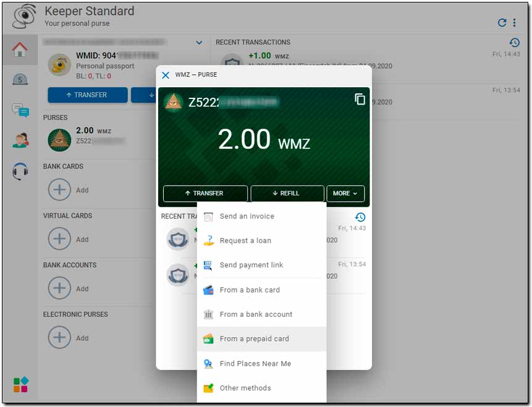The width and height of the screenshot is (532, 407).
Task: Add a bank account with the plus icon
Action: pos(59,288)
